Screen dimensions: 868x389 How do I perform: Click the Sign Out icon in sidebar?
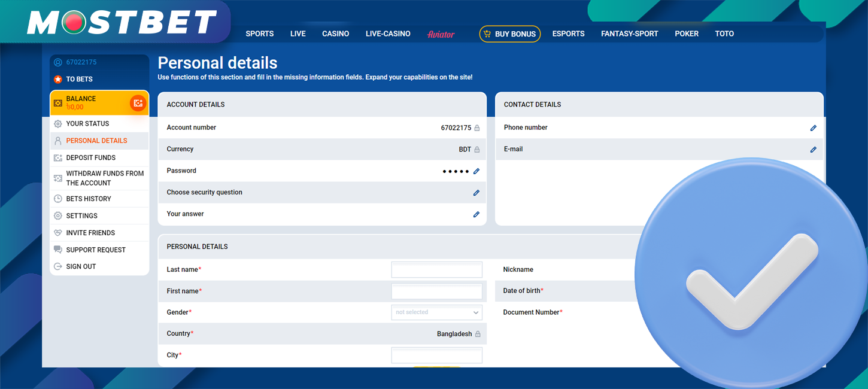pos(57,266)
